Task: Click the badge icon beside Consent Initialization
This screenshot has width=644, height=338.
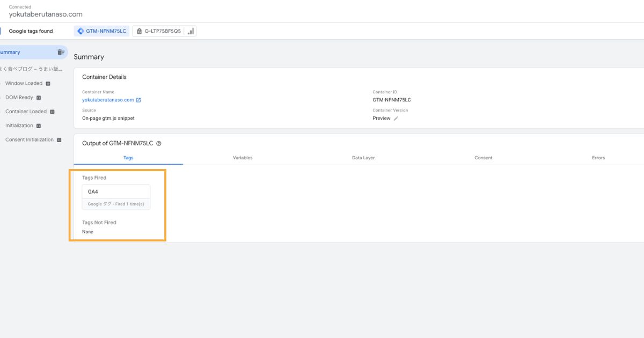Action: tap(59, 139)
